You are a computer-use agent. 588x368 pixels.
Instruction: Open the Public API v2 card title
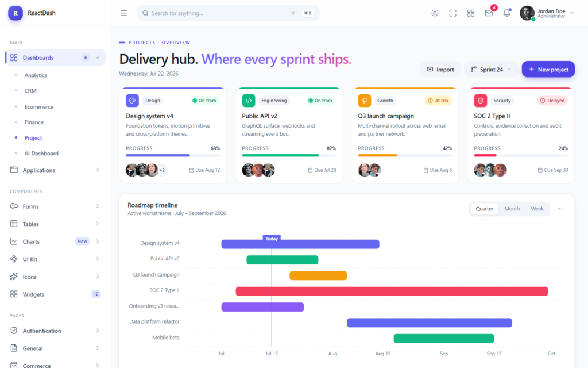[260, 116]
